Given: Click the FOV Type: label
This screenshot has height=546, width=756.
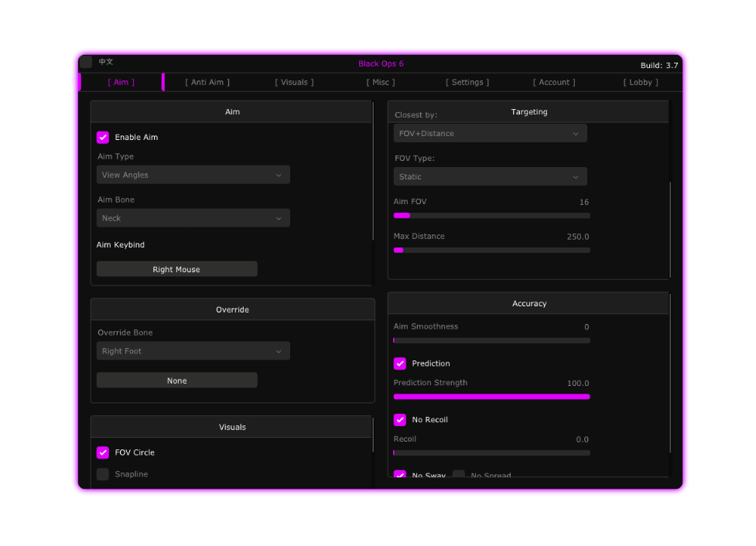Looking at the screenshot, I should (414, 159).
